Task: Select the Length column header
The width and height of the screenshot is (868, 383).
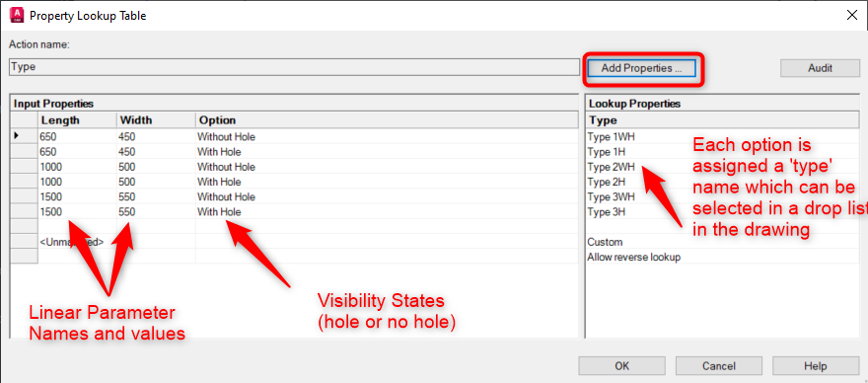Action: (78, 120)
